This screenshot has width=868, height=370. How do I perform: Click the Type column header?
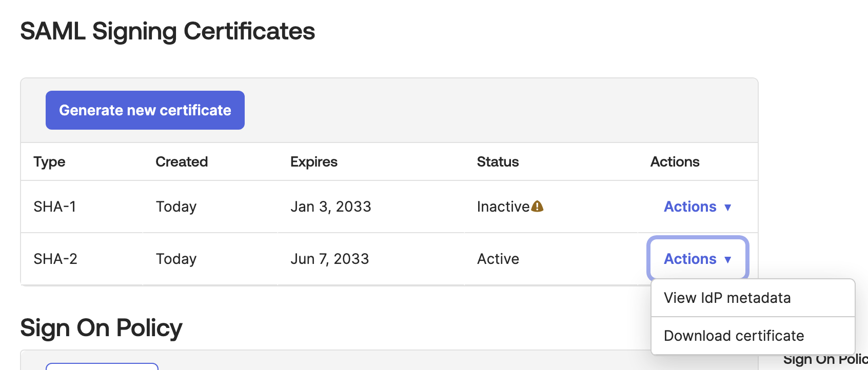click(49, 162)
